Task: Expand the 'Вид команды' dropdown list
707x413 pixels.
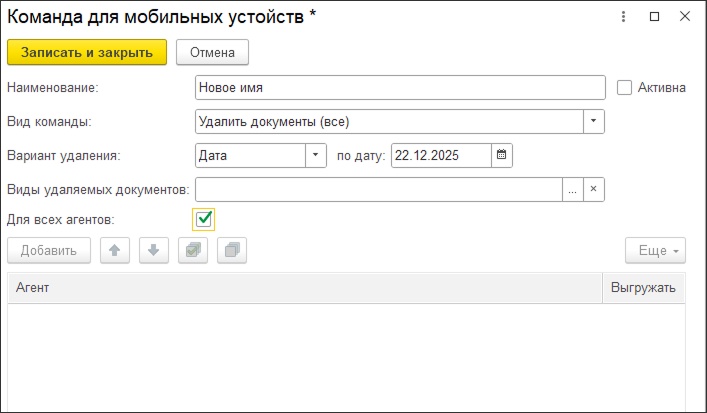Action: 594,121
